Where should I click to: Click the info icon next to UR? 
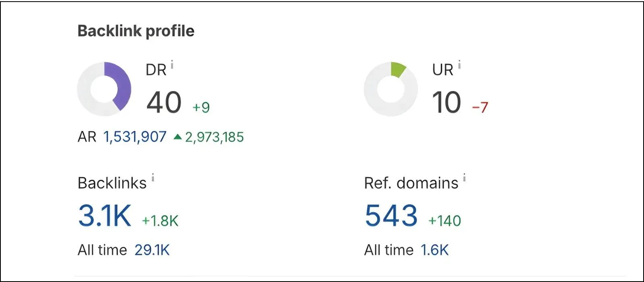(x=459, y=65)
